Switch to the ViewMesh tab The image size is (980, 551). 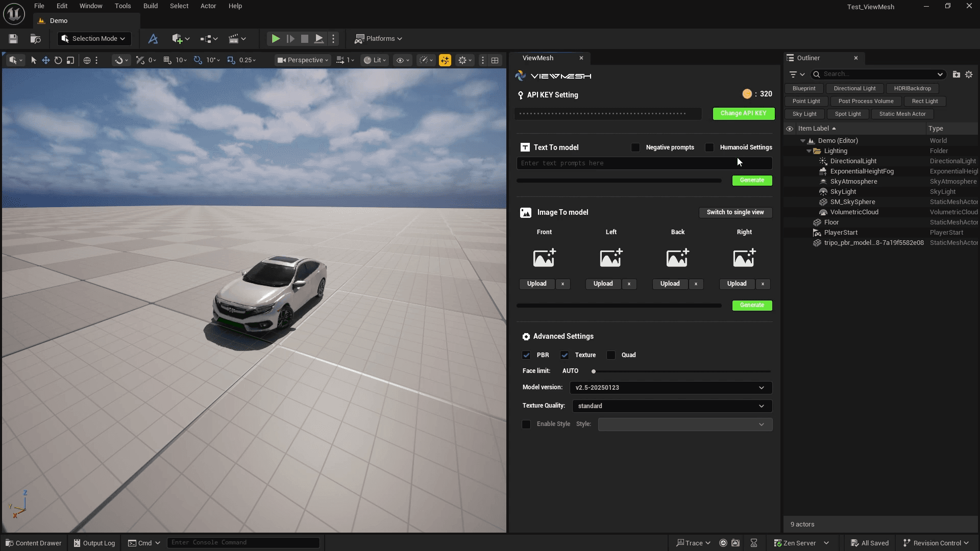(537, 58)
